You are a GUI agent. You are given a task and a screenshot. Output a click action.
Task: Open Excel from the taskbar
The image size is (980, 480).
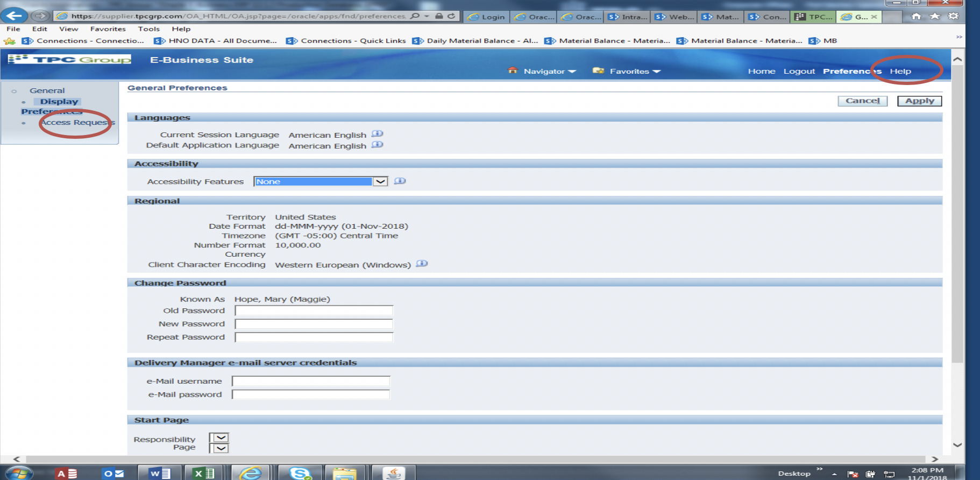tap(204, 474)
